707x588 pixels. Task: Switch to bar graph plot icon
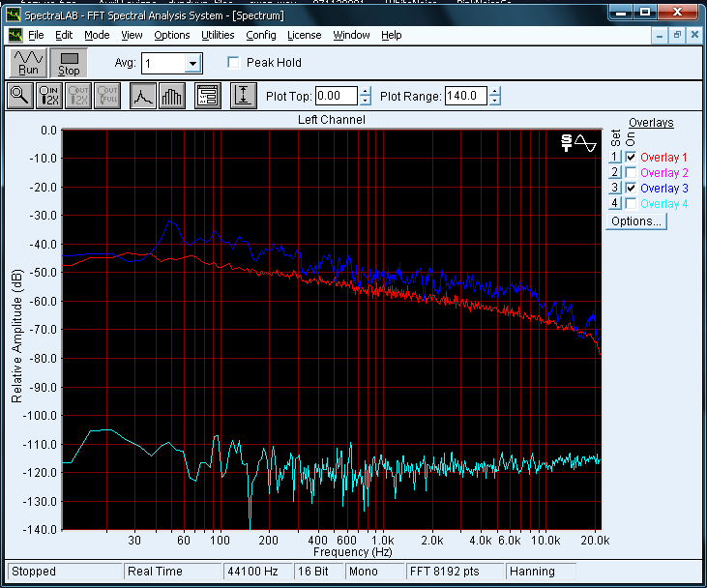click(x=172, y=96)
